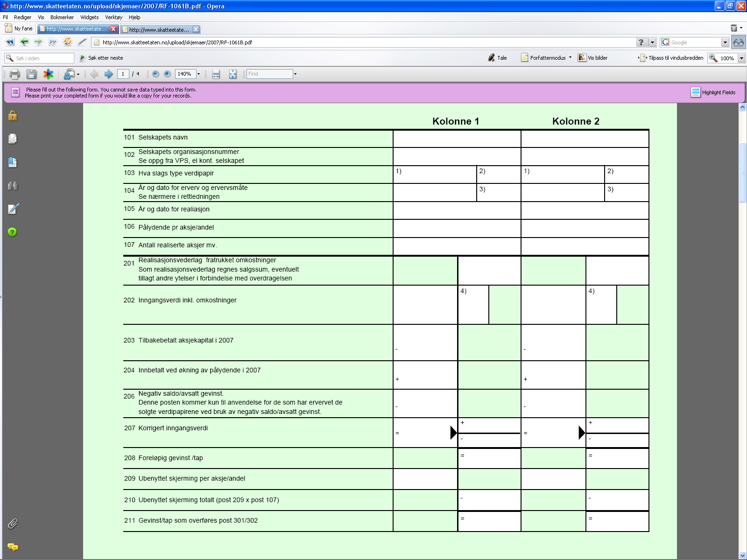Open security lock panel in sidebar

13,115
